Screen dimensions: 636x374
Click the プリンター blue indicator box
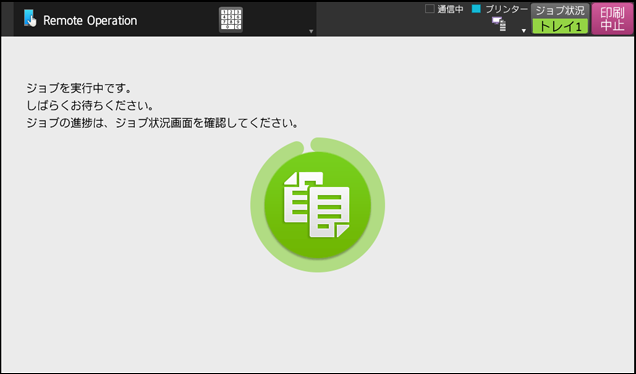[x=476, y=9]
